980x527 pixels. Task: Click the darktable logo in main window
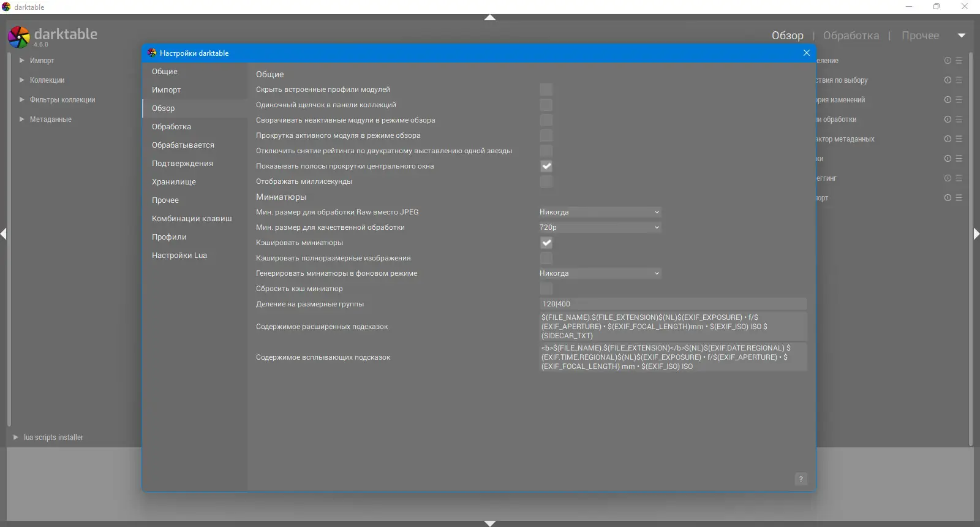tap(19, 37)
